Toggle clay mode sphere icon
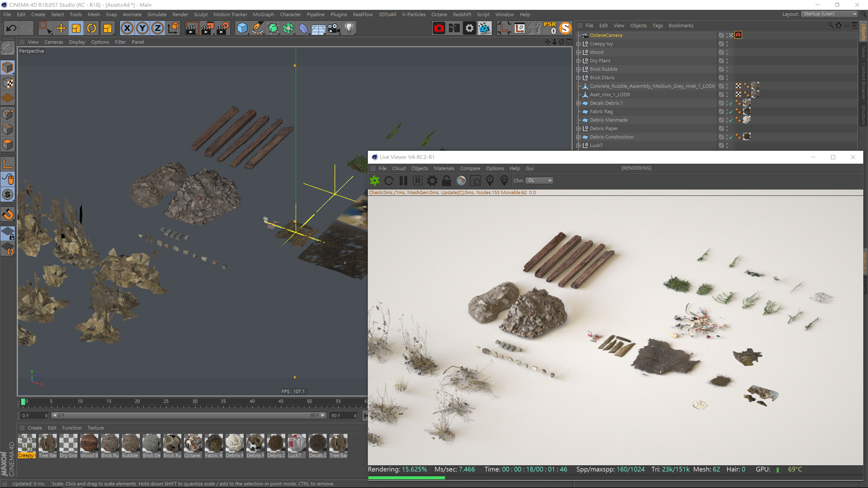 (x=461, y=181)
